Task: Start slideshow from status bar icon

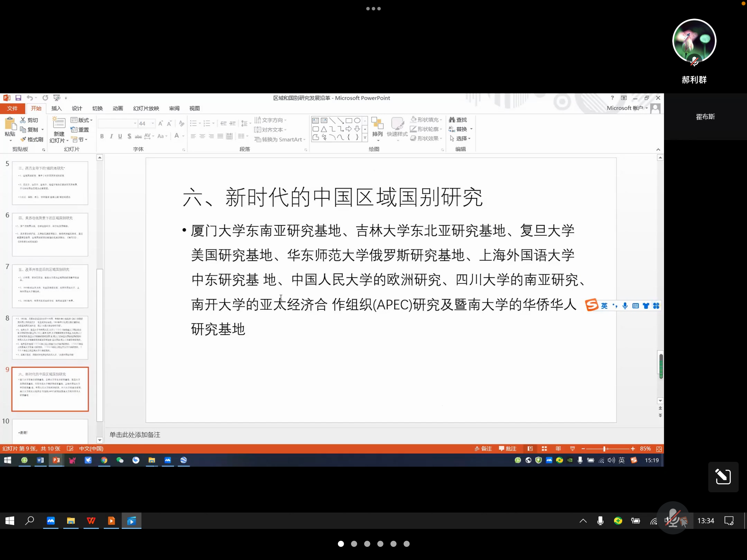Action: (572, 449)
